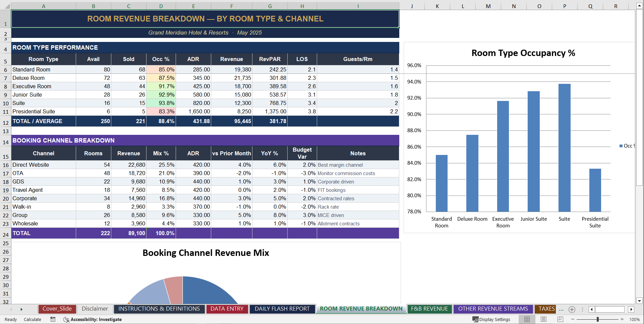Switch to Normal view icon

(527, 319)
